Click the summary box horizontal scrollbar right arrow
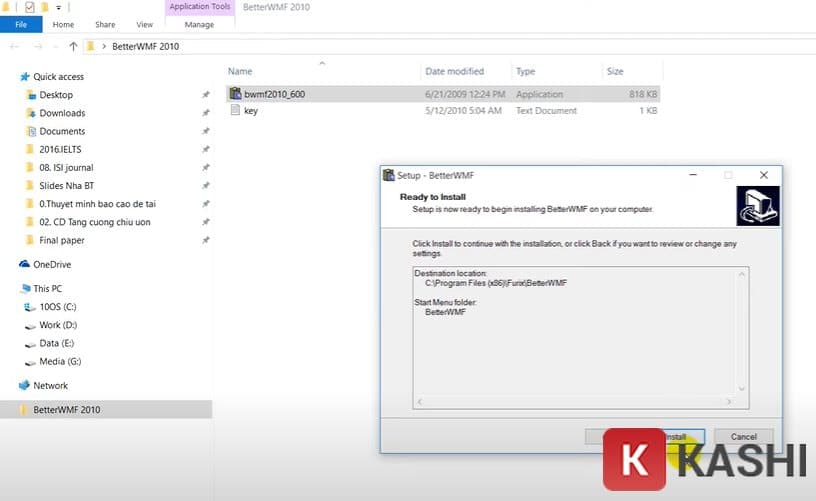Screen dimensions: 816x501 pos(729,402)
